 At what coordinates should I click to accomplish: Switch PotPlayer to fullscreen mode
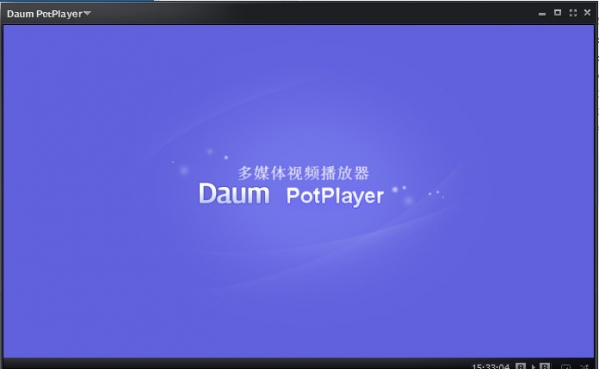[x=573, y=13]
